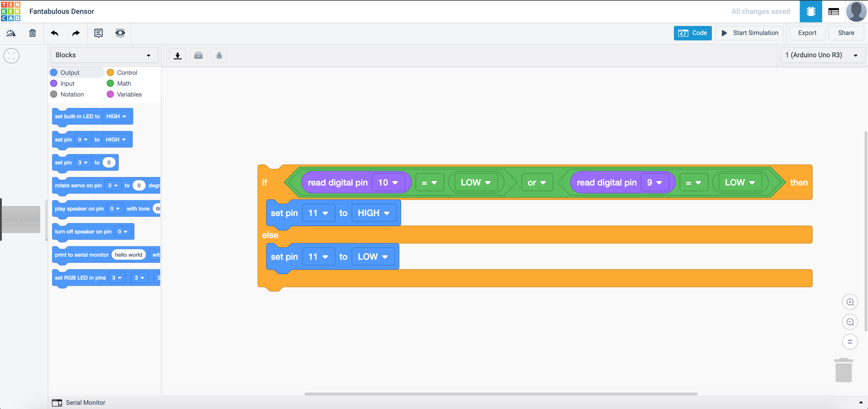Switch to schematic list view icon
The width and height of the screenshot is (868, 409).
[x=833, y=11]
